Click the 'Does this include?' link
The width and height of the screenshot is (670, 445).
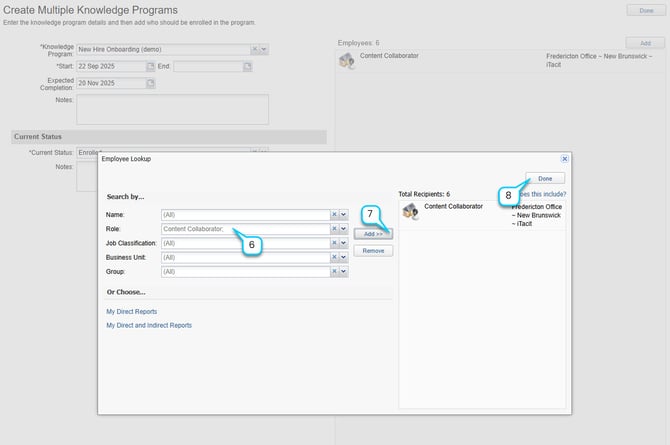pos(542,194)
